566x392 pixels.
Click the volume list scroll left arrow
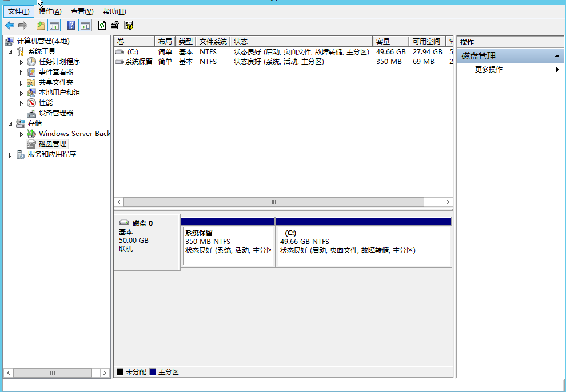point(119,202)
